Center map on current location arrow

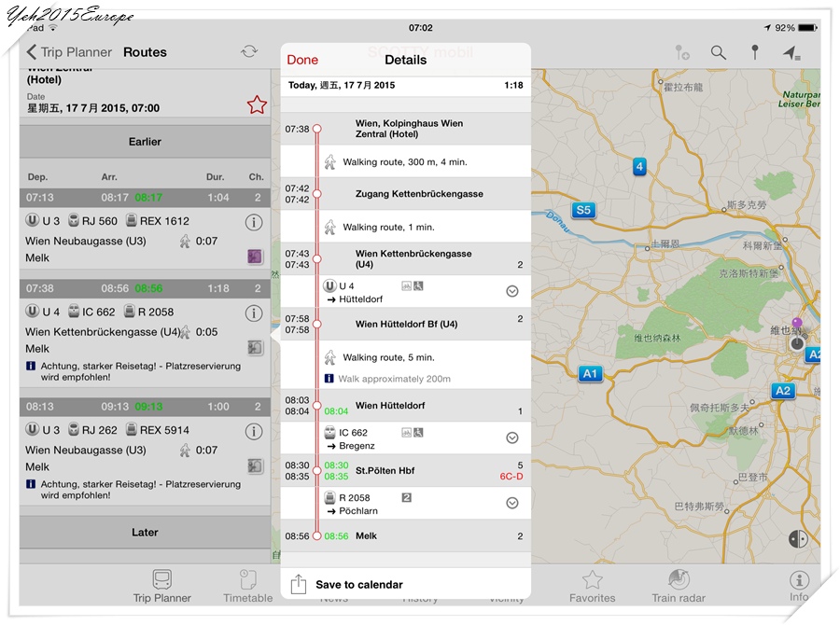click(x=791, y=52)
